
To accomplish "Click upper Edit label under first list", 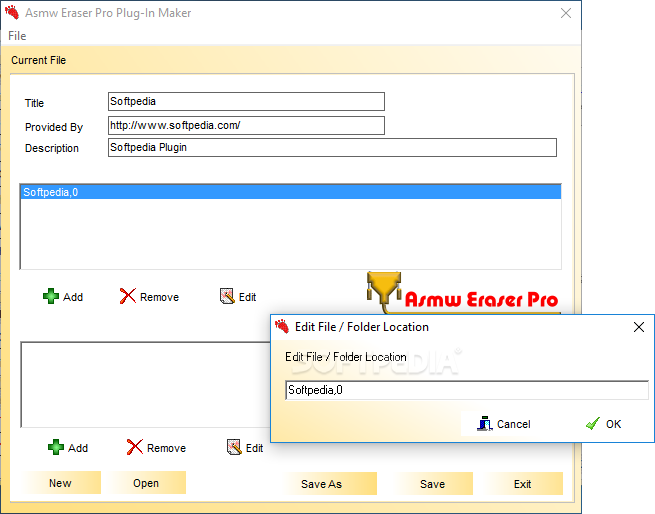I will 247,297.
